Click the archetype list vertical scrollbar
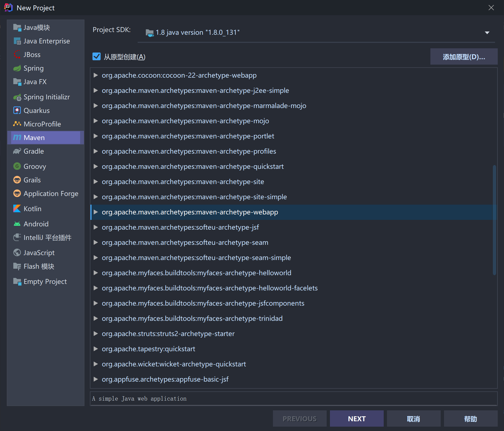 pos(494,220)
